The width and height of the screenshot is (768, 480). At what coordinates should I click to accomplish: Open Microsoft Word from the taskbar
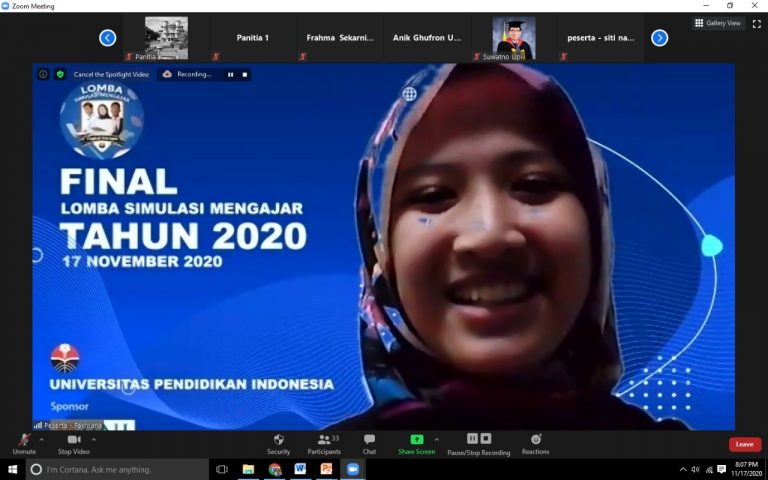300,469
